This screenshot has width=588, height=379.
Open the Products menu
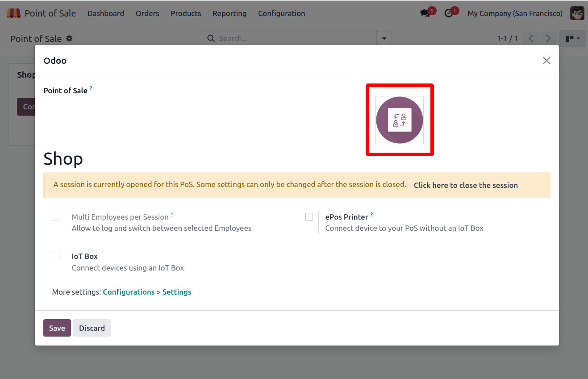click(186, 13)
